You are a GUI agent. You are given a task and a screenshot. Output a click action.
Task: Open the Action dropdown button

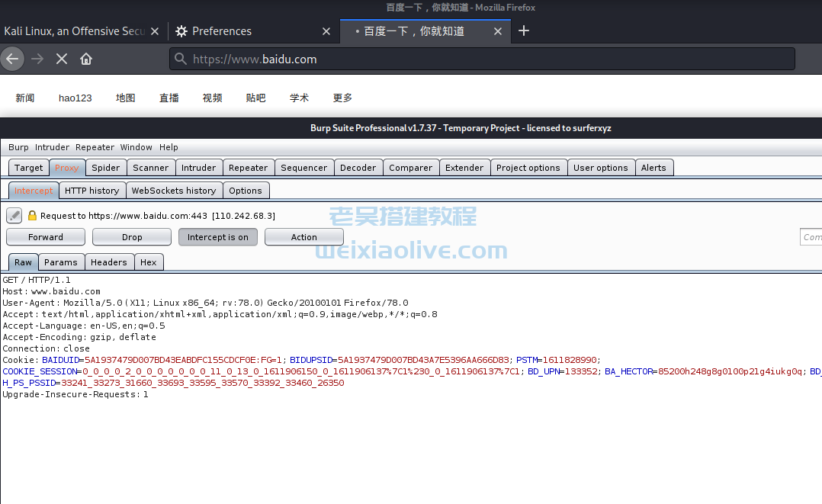pos(304,237)
